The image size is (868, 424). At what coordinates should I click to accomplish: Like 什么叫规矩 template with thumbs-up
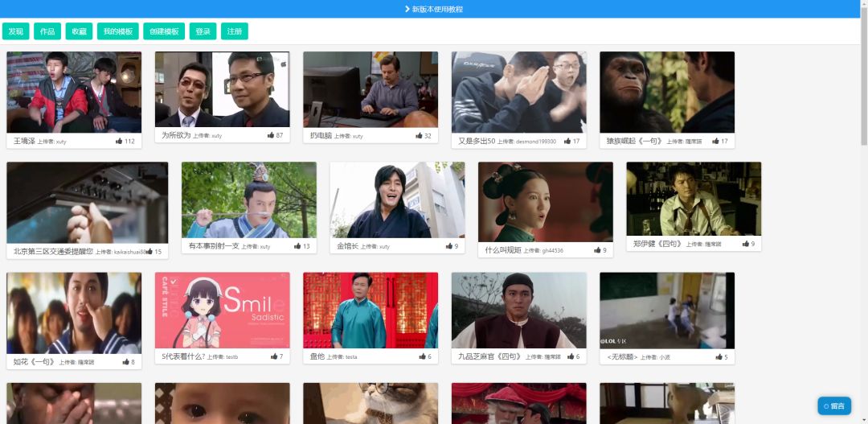[597, 250]
